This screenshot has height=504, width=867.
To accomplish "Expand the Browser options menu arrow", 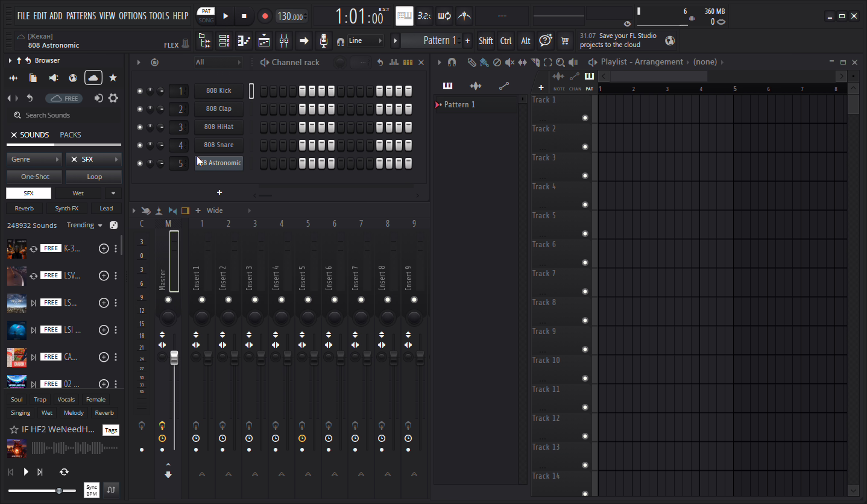I will pos(10,60).
